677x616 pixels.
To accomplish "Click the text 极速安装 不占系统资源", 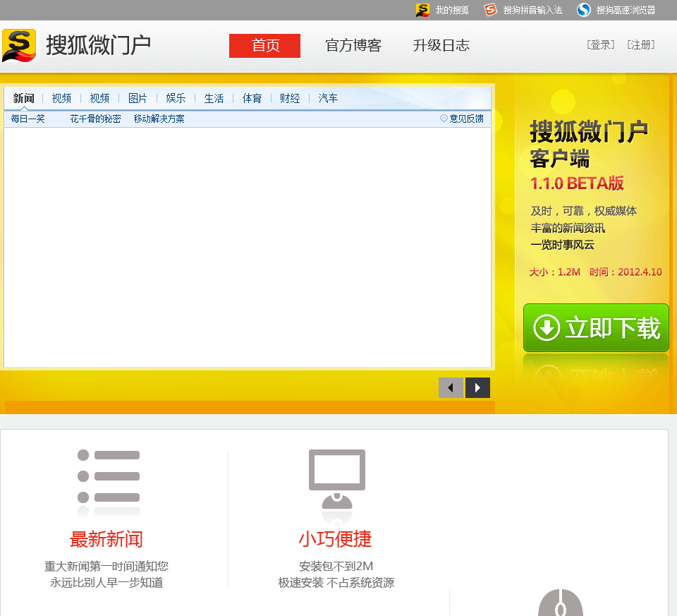I will pyautogui.click(x=336, y=583).
